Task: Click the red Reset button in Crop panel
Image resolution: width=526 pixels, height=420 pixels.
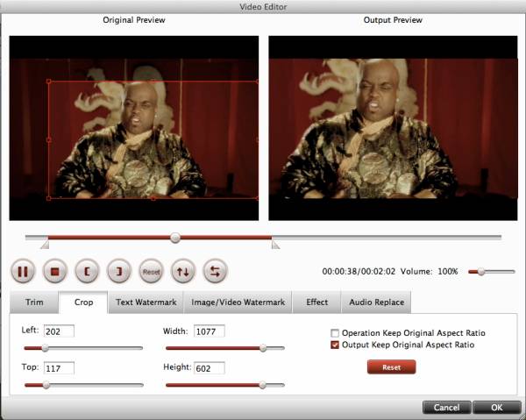Action: click(x=392, y=367)
